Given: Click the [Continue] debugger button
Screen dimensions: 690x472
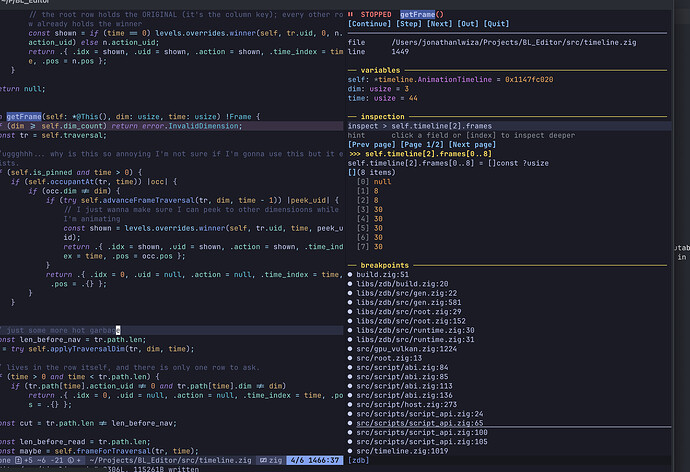Looking at the screenshot, I should (369, 24).
